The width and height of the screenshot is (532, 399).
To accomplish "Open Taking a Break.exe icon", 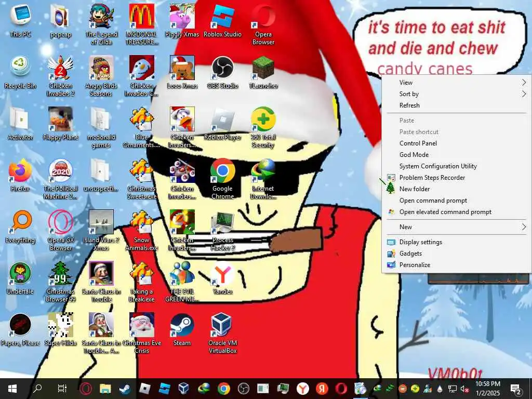I will pos(141,282).
